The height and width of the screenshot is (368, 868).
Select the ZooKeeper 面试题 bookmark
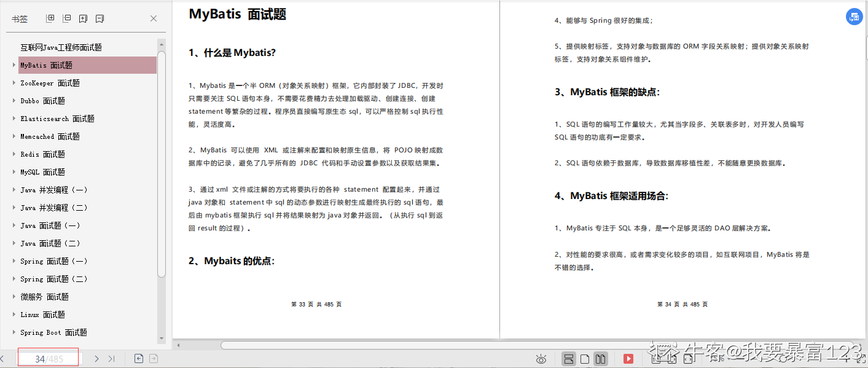50,83
